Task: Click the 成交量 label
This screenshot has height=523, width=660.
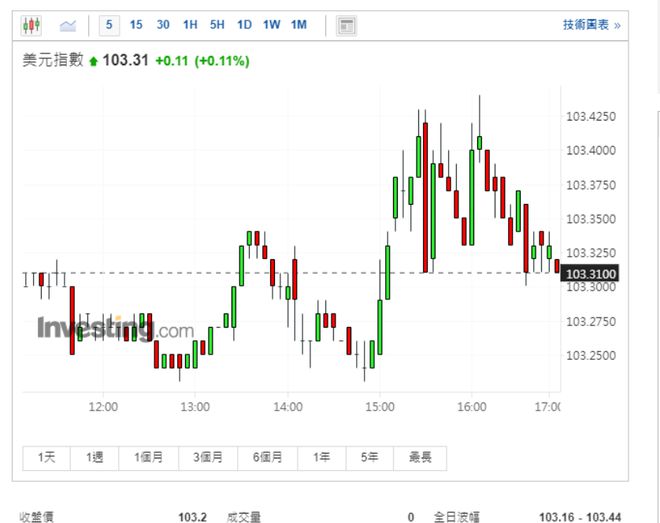Action: (x=244, y=517)
